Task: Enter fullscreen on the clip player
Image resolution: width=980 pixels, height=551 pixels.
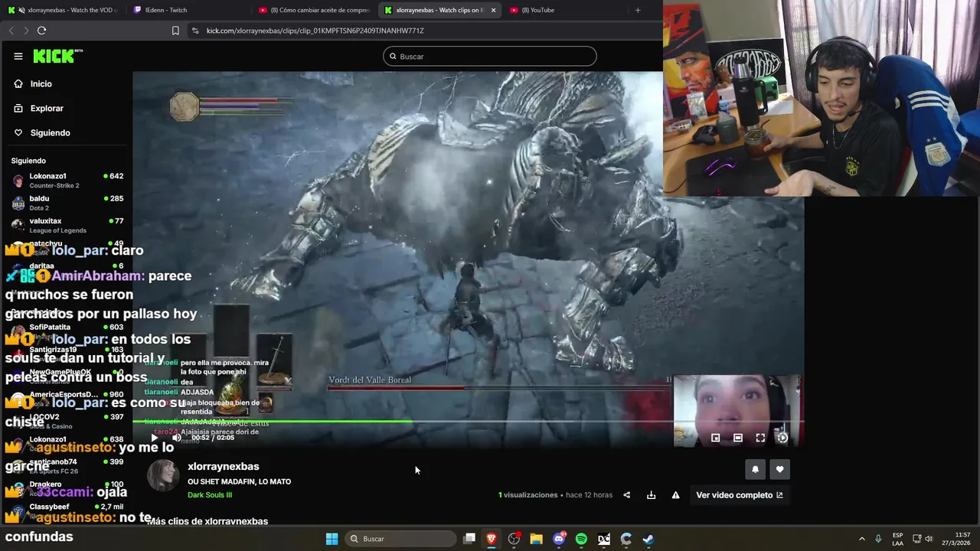Action: tap(760, 438)
